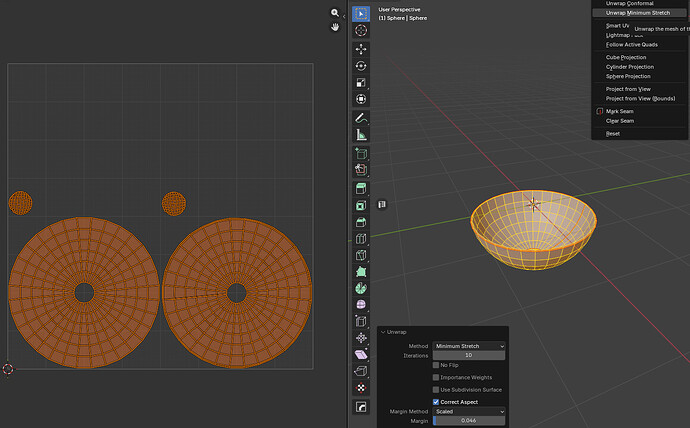
Task: Select the Add Cube tool
Action: [x=361, y=154]
